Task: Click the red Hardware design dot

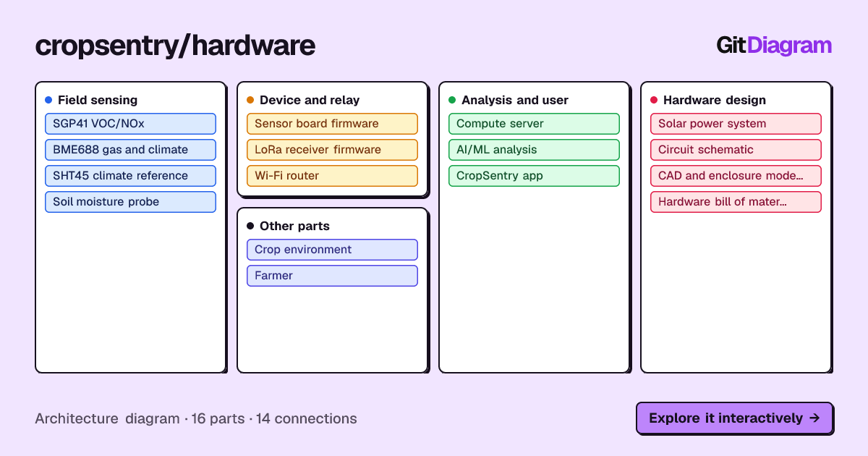Action: click(x=654, y=100)
